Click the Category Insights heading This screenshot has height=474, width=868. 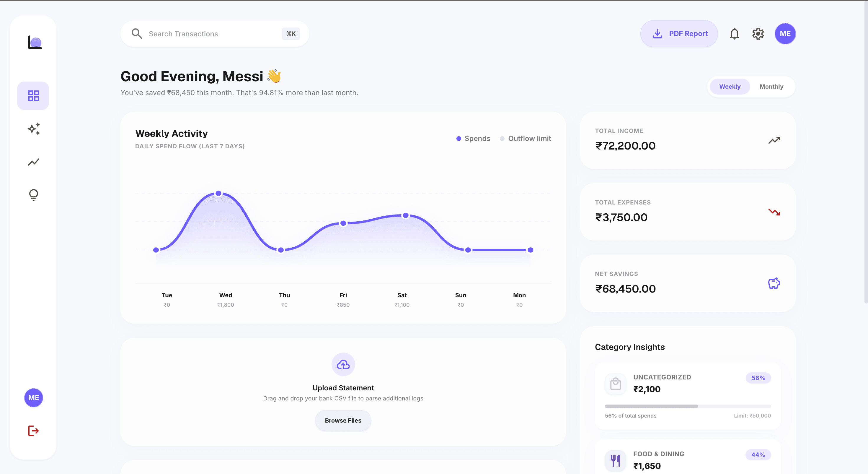(629, 347)
